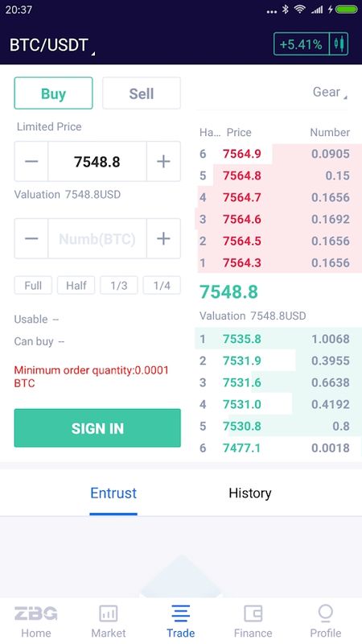Switch to the History tab
This screenshot has height=644, width=362.
(x=250, y=493)
